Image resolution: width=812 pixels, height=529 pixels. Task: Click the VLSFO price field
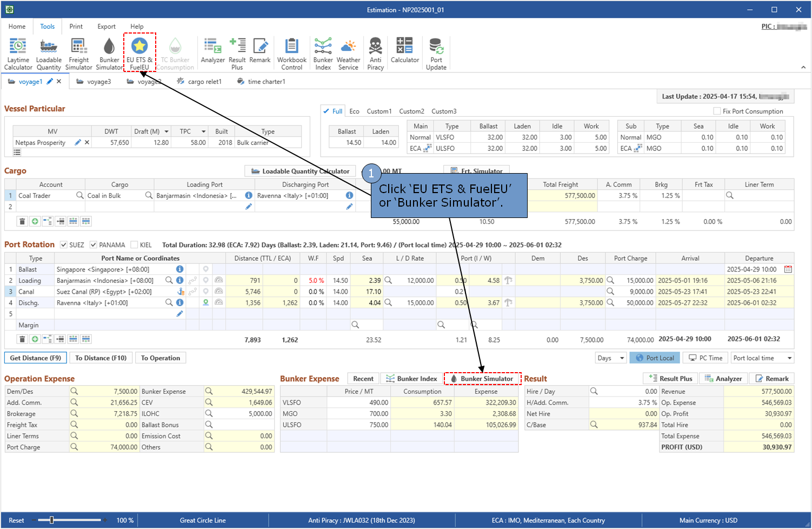click(359, 402)
